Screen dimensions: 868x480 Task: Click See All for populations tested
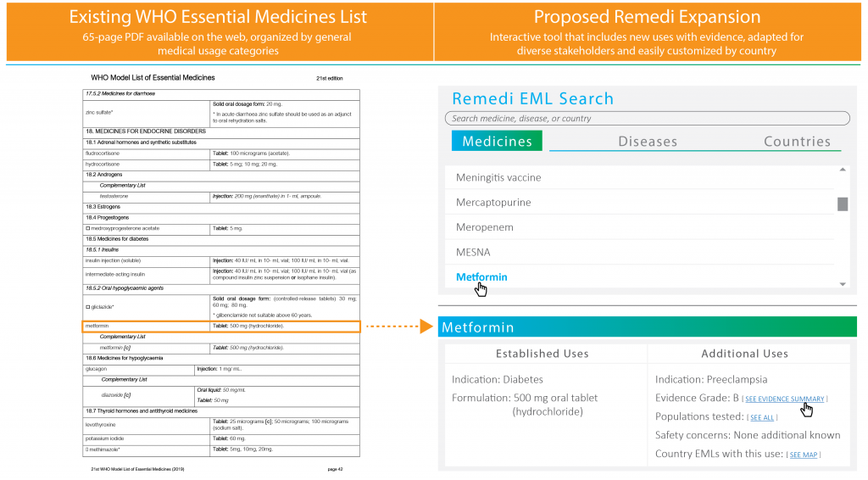point(762,418)
